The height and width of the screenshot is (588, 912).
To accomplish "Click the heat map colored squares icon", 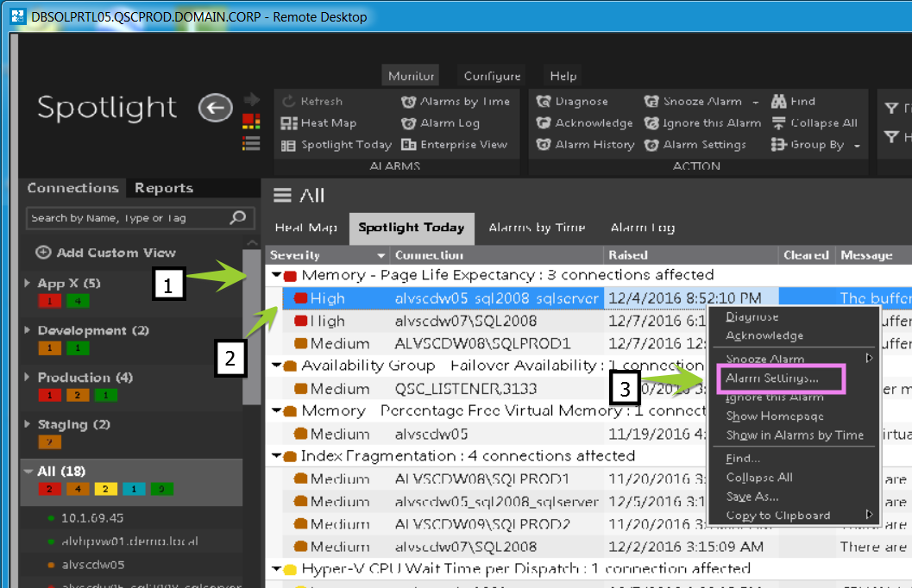I will click(251, 122).
